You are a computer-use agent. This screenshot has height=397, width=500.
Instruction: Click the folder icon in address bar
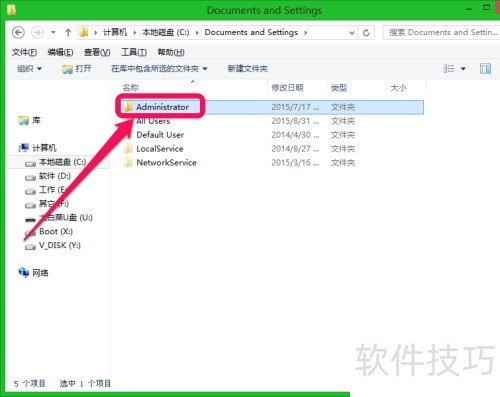coord(84,32)
